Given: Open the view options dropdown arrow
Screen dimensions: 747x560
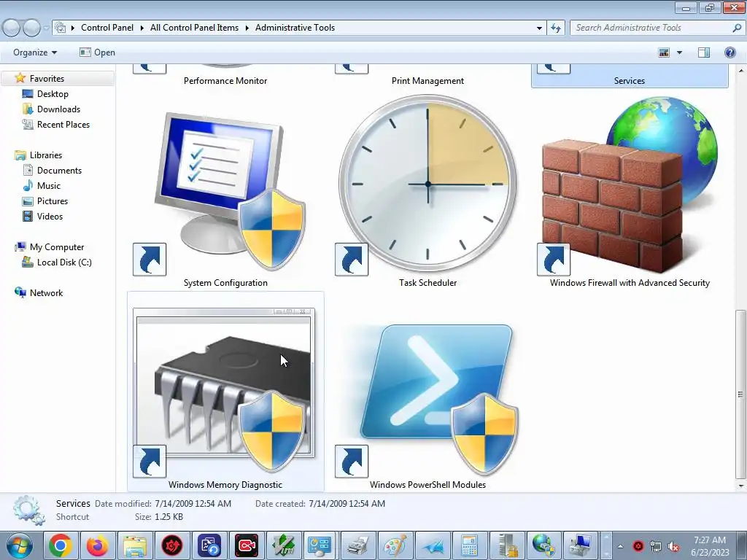Looking at the screenshot, I should pyautogui.click(x=679, y=52).
